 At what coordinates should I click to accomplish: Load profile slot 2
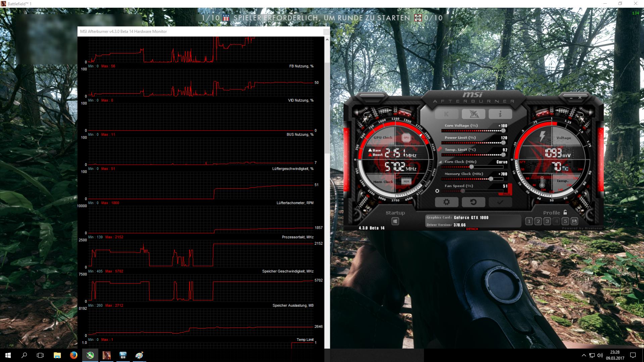pos(538,221)
